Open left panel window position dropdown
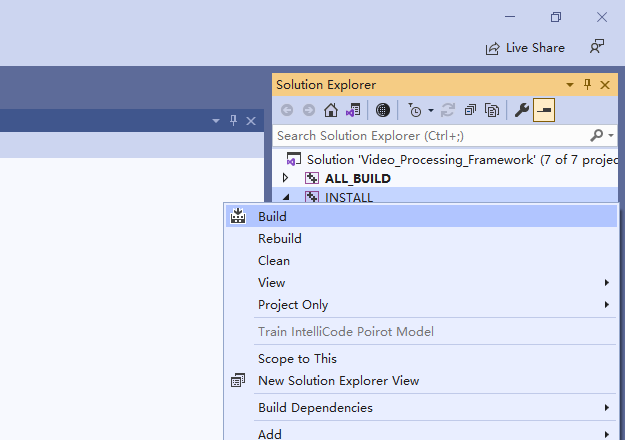Image resolution: width=625 pixels, height=440 pixels. click(216, 121)
